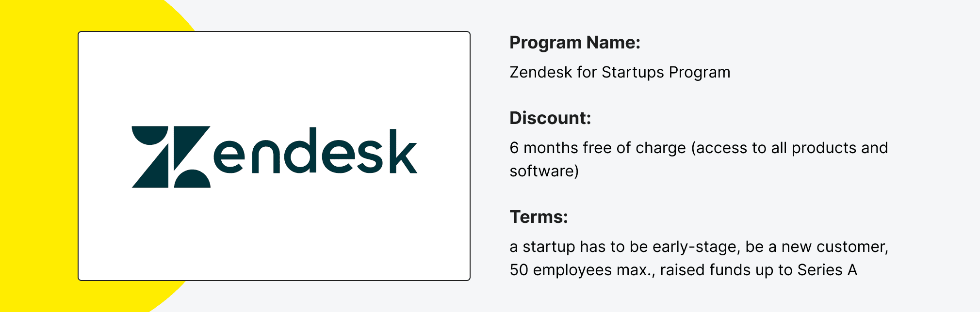
Task: Click the "Program Name:" heading
Action: point(575,43)
